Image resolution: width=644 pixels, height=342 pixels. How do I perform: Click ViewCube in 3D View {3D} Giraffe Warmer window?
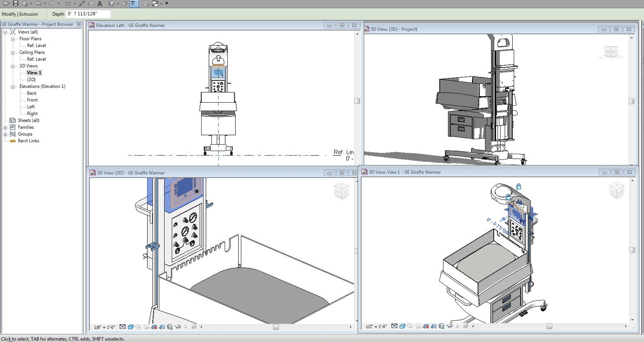(x=341, y=191)
